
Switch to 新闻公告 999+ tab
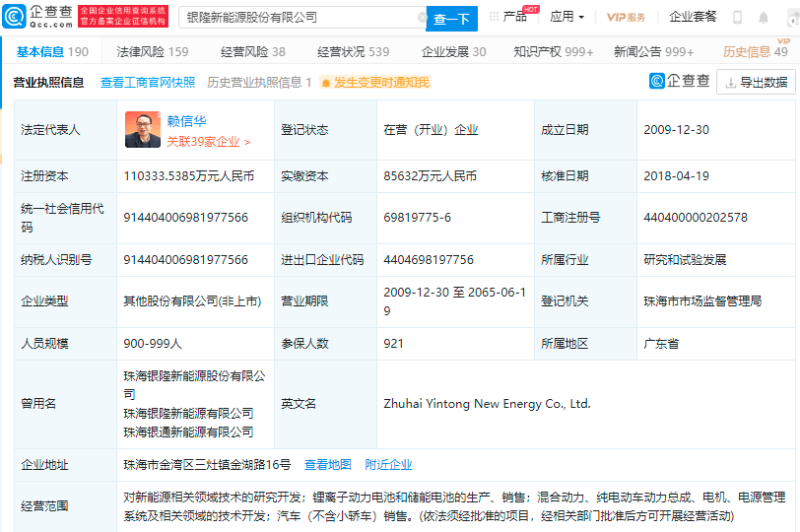[653, 51]
